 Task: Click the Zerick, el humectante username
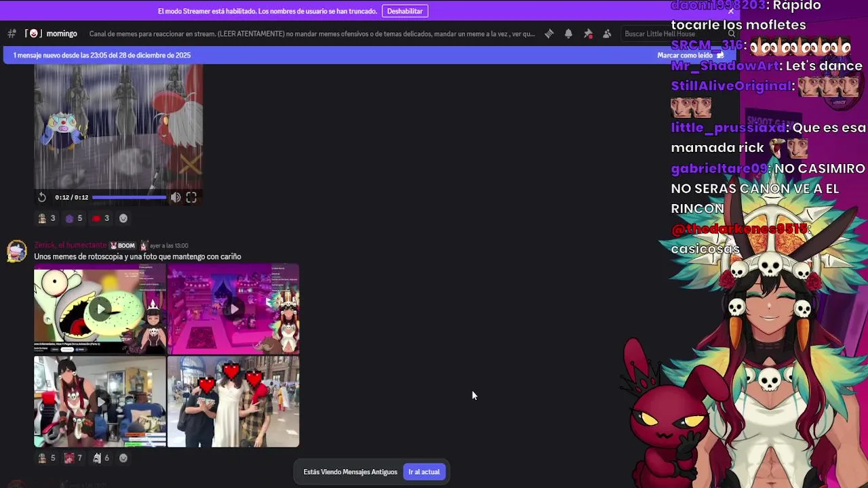[x=71, y=245]
